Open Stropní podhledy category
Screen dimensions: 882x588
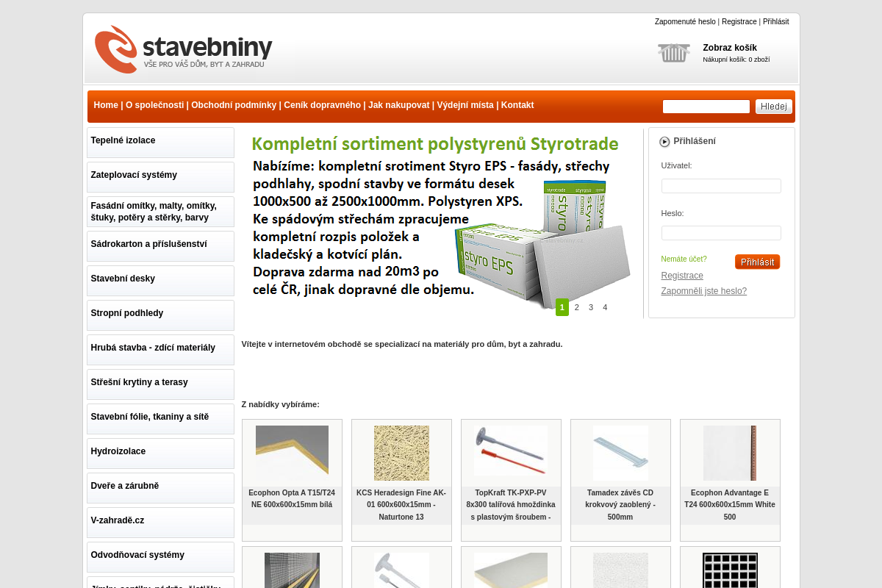point(160,315)
